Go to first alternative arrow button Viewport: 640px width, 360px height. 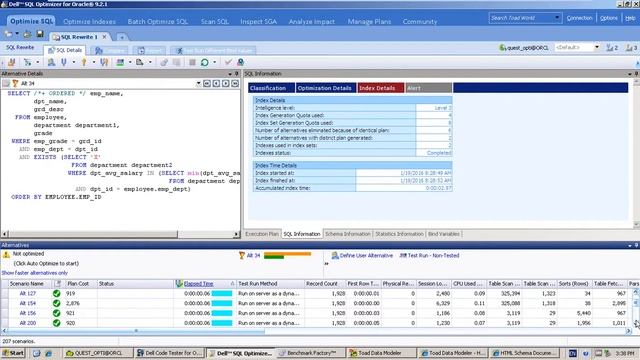click(207, 83)
